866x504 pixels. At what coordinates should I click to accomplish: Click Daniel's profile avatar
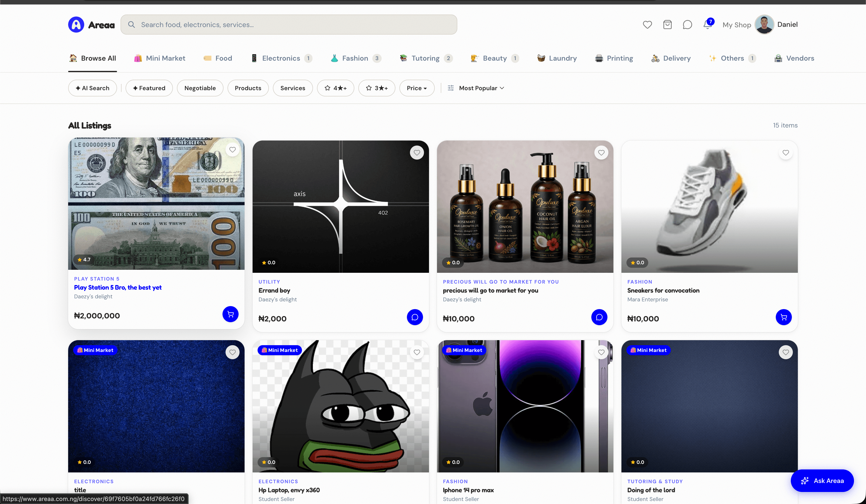764,25
